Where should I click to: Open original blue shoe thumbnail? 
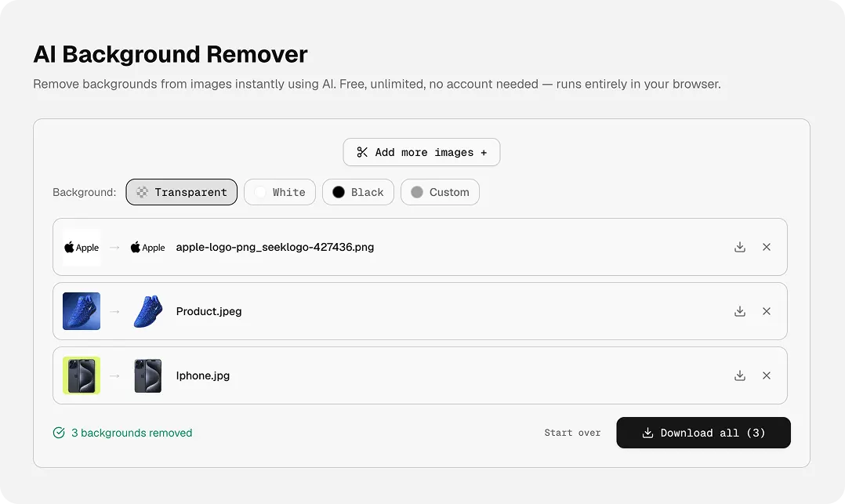click(82, 311)
